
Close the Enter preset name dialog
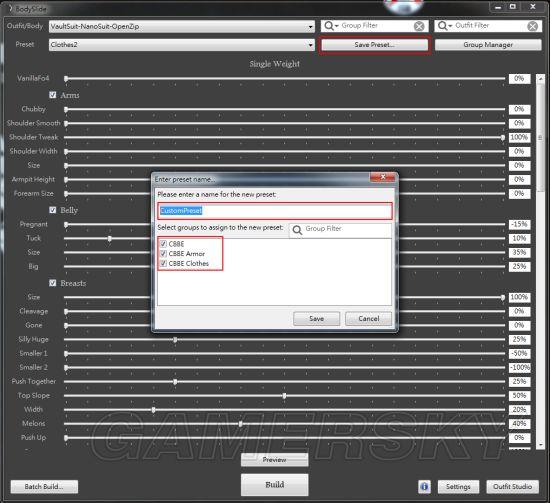point(383,177)
